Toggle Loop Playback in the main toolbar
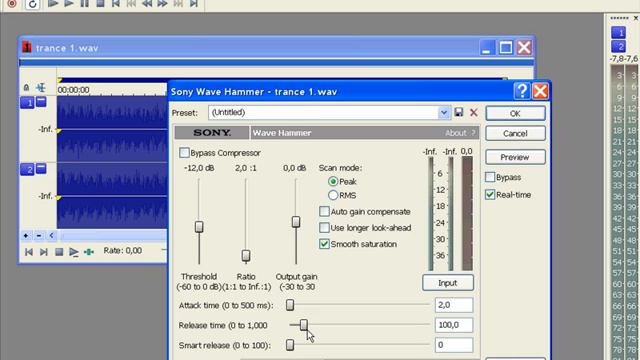Image resolution: width=640 pixels, height=360 pixels. tap(32, 4)
